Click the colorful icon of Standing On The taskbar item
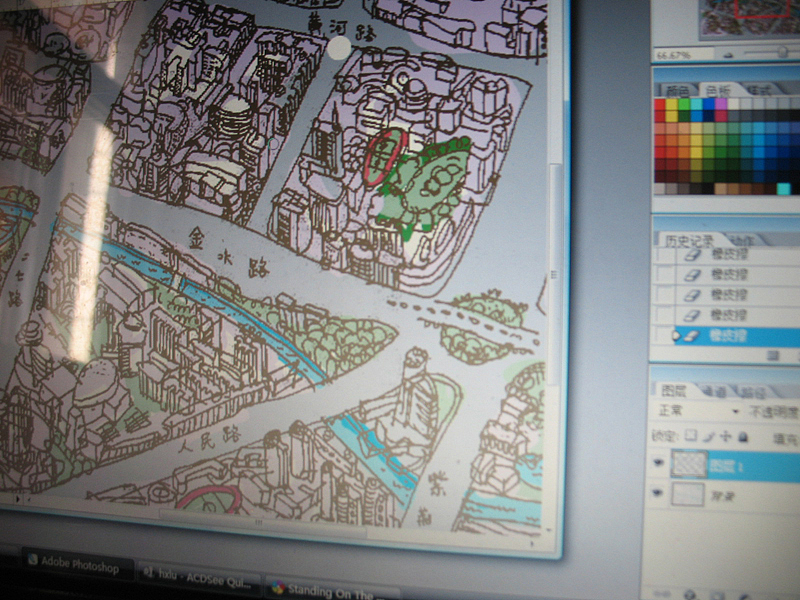This screenshot has height=600, width=800. 278,588
